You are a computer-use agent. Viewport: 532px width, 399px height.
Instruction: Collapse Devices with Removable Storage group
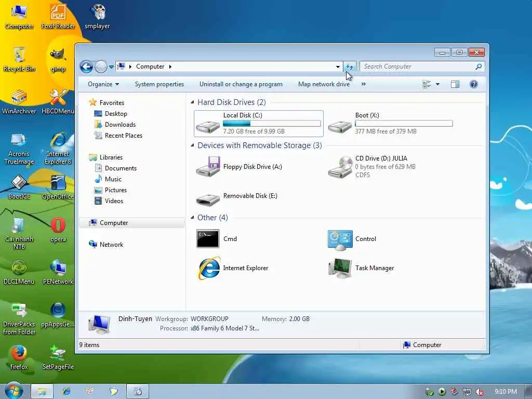click(192, 145)
